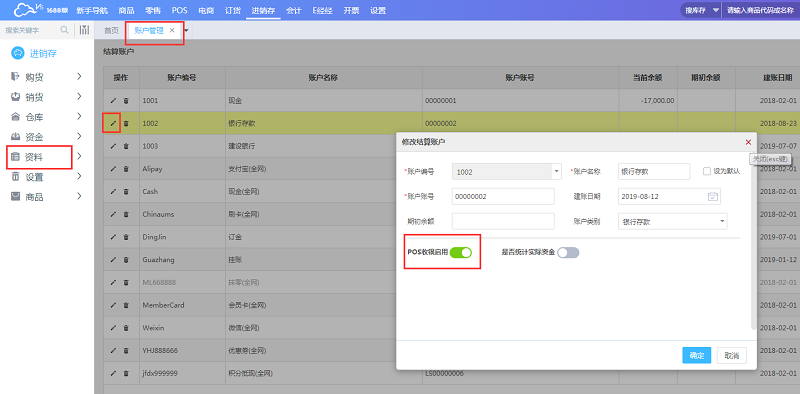The height and width of the screenshot is (394, 800).
Task: Switch to the 首页 tab
Action: pos(111,31)
